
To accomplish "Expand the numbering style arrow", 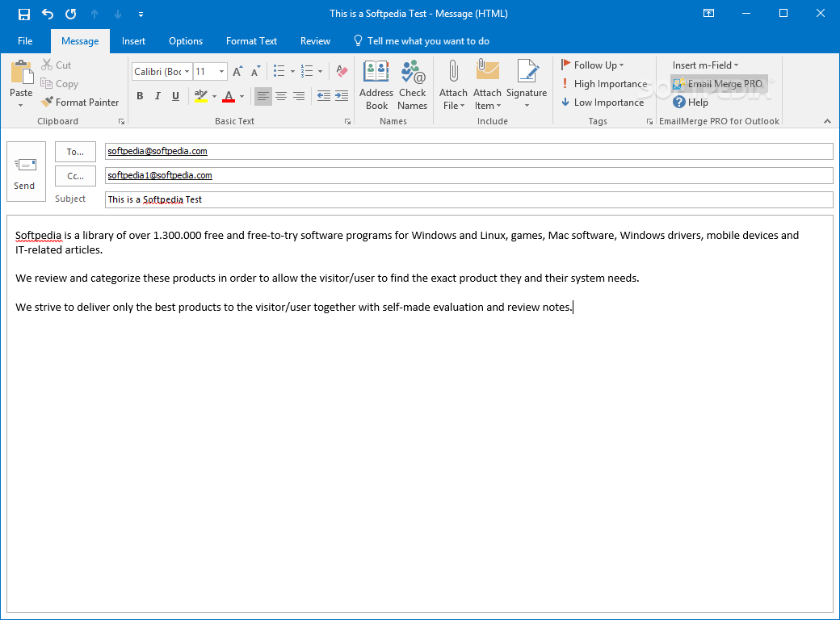I will coord(321,71).
